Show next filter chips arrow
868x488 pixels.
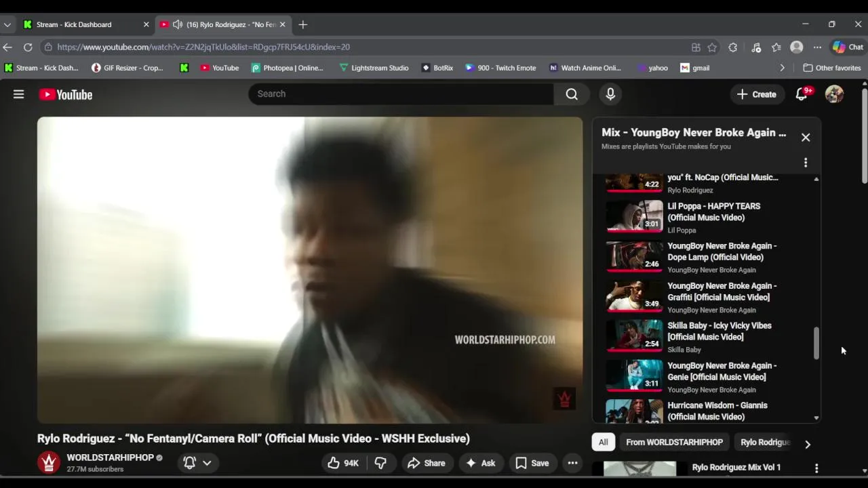coord(807,444)
